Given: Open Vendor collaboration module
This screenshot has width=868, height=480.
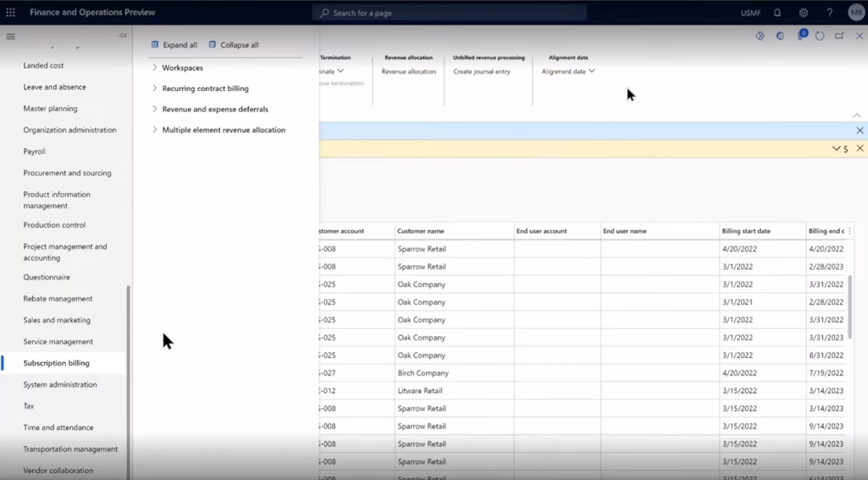Looking at the screenshot, I should (x=58, y=471).
